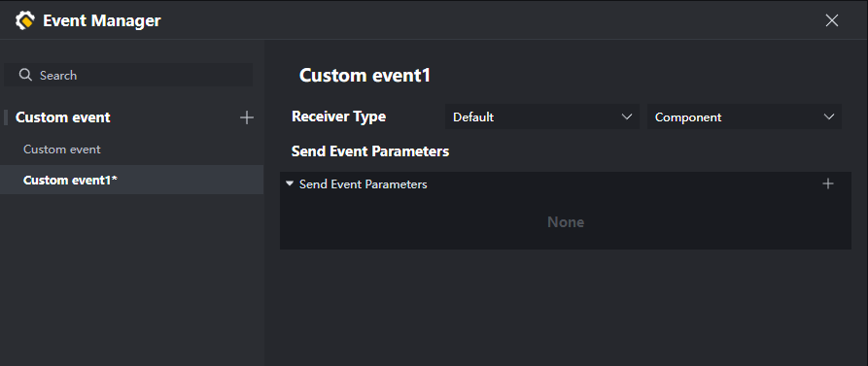Select the Custom event category header
Viewport: 868px width, 366px height.
[x=63, y=117]
